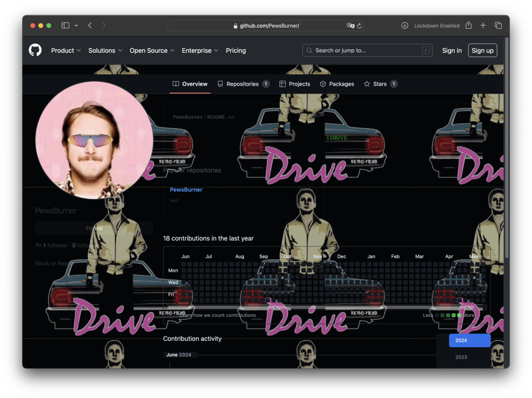Click the GitHub logo icon
532x398 pixels.
(x=35, y=50)
